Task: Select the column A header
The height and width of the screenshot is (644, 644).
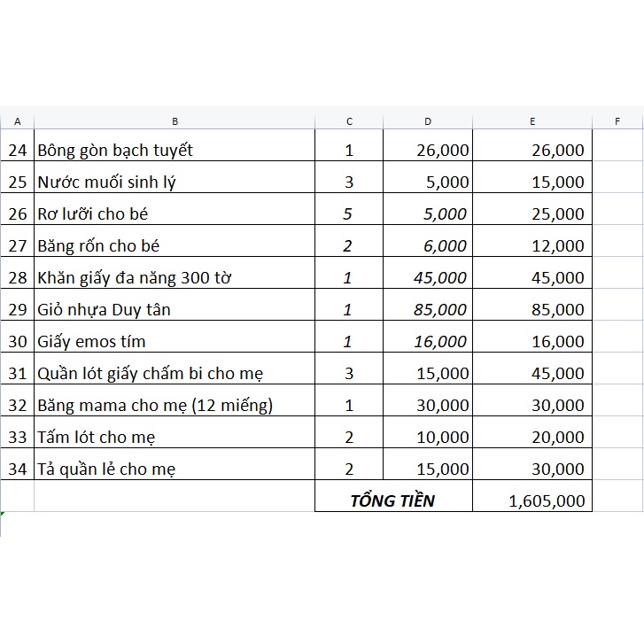Action: pos(18,121)
